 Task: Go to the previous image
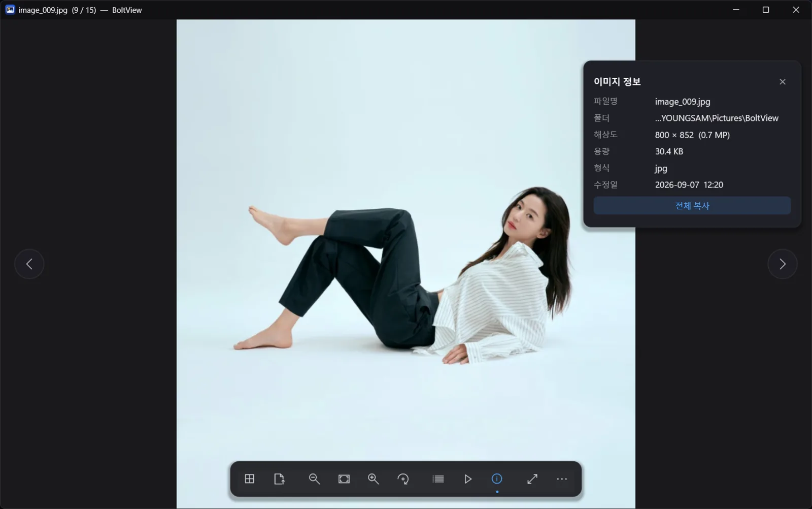29,264
